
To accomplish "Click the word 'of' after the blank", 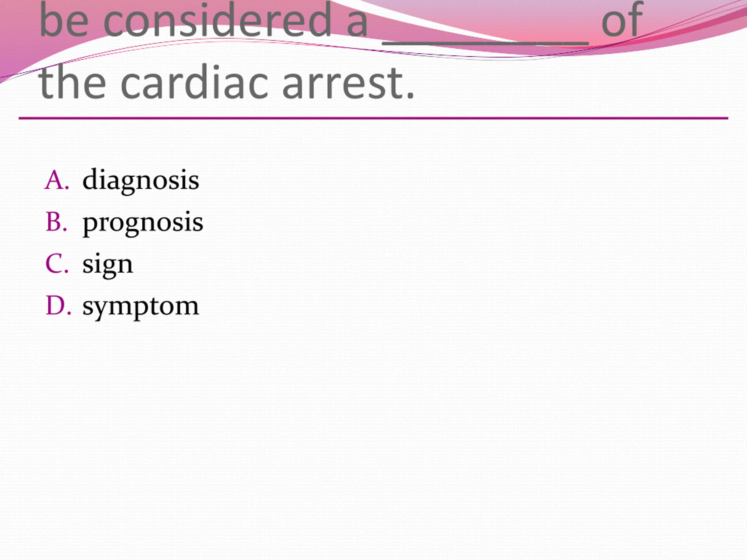I will [x=622, y=19].
